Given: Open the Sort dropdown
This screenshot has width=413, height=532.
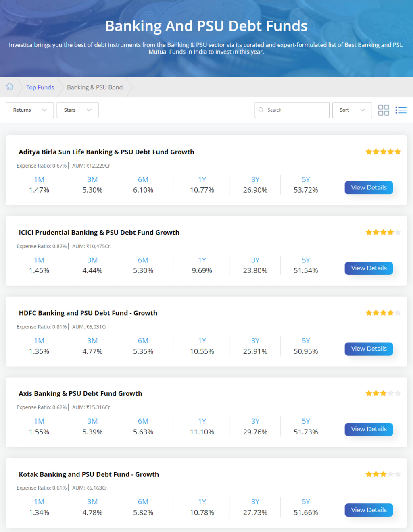Looking at the screenshot, I should tap(352, 110).
